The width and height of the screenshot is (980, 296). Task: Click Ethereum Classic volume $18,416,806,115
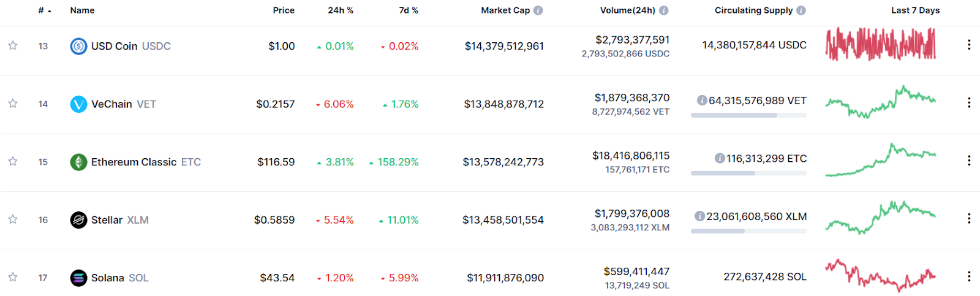631,156
